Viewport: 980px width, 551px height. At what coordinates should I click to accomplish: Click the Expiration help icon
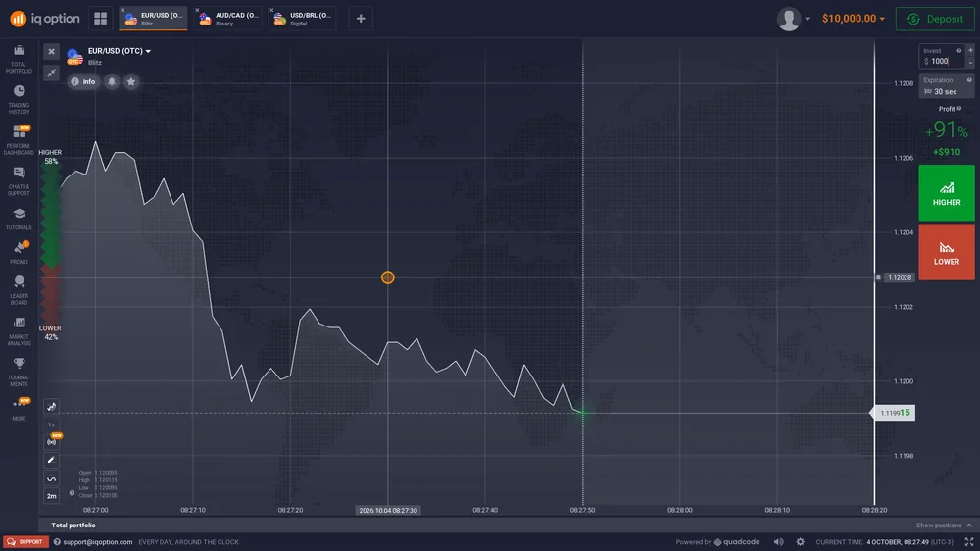pyautogui.click(x=969, y=80)
